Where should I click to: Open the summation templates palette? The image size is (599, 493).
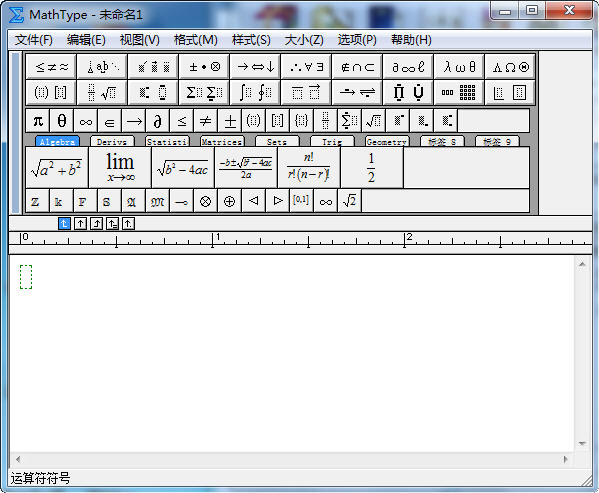coord(204,92)
